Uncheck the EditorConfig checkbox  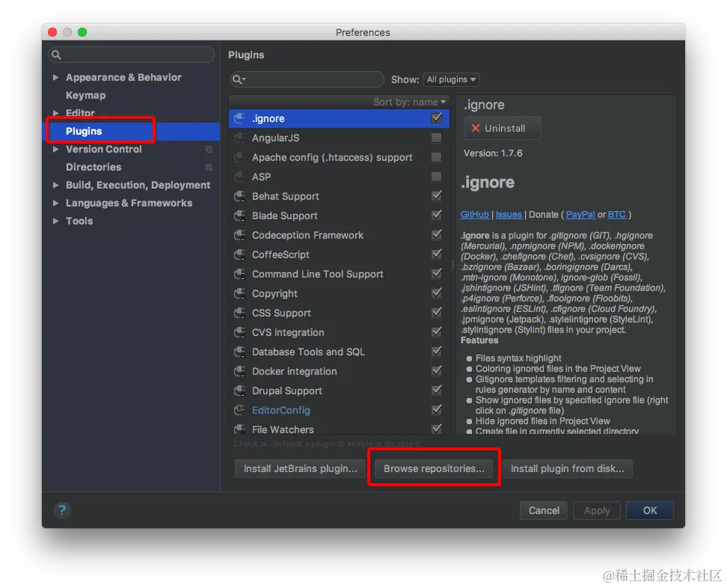[436, 409]
